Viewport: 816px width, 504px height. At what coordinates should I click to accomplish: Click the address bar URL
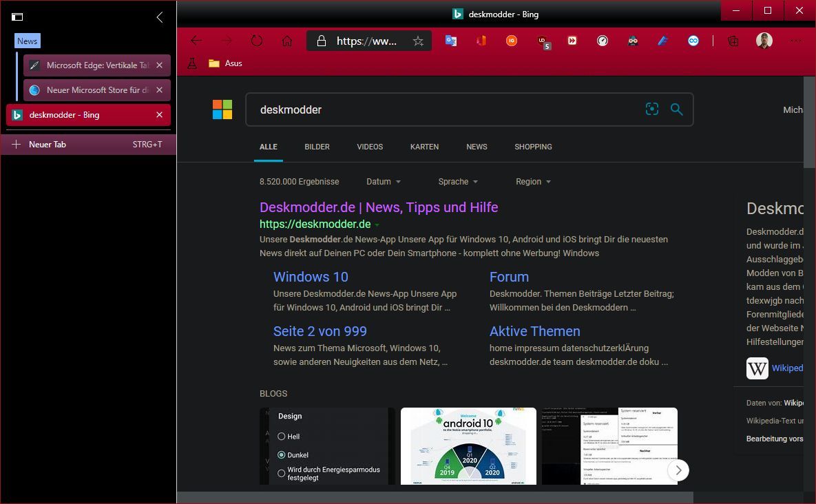click(x=367, y=41)
